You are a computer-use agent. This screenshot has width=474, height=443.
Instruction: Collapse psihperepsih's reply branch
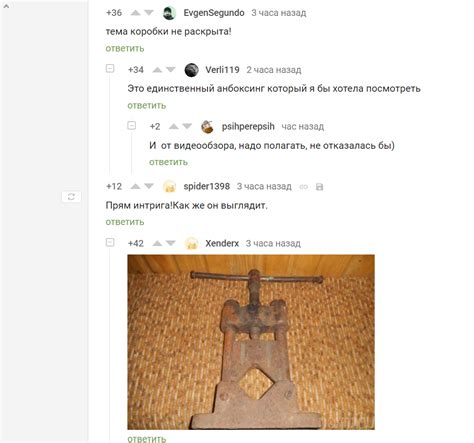point(132,126)
